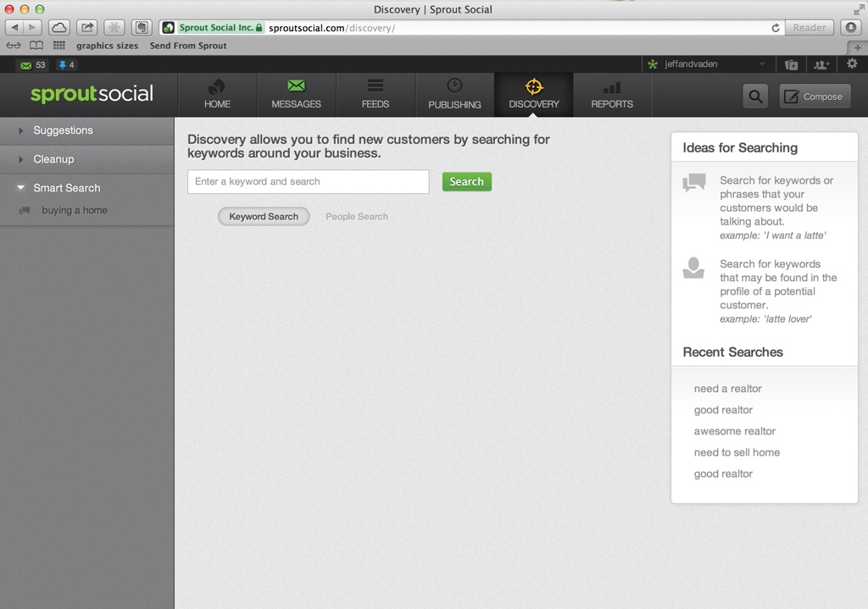Click recent search 'awesome realtor'
Image resolution: width=868 pixels, height=609 pixels.
click(735, 431)
